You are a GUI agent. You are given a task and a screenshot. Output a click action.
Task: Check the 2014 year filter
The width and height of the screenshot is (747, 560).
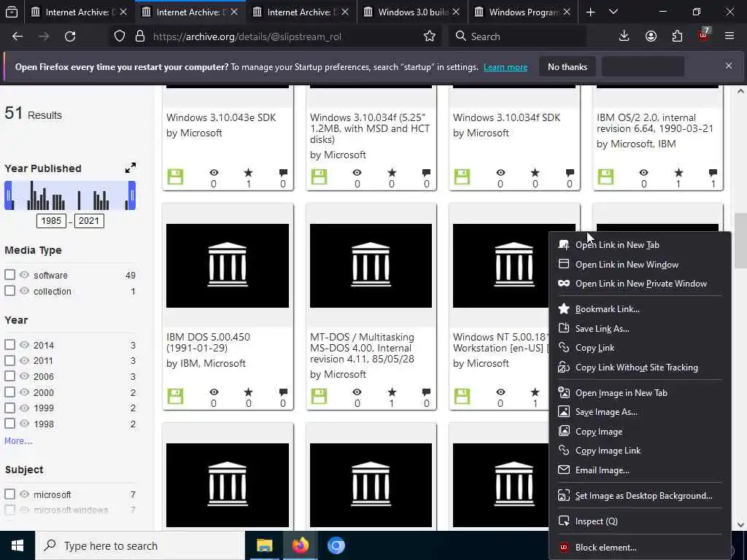point(9,344)
